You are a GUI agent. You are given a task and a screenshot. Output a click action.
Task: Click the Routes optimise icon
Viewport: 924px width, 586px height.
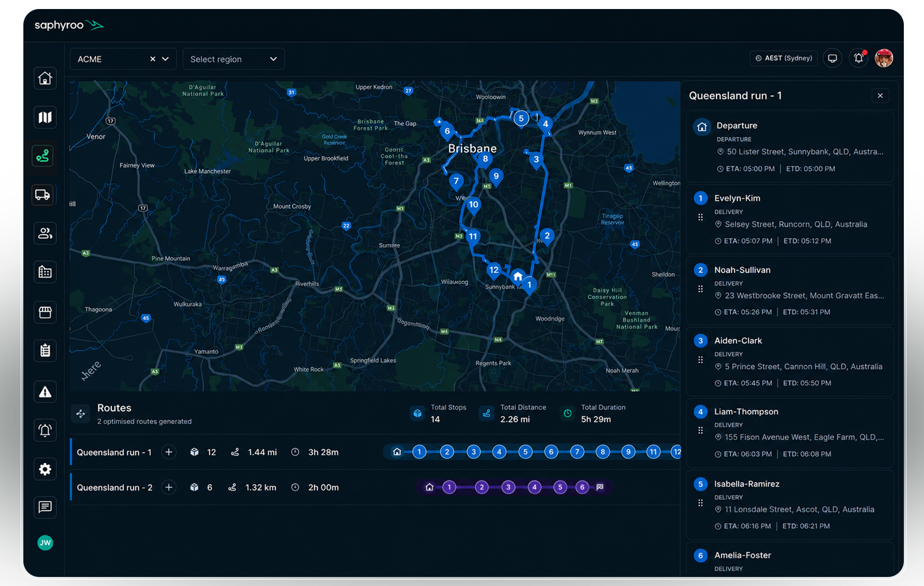(81, 413)
